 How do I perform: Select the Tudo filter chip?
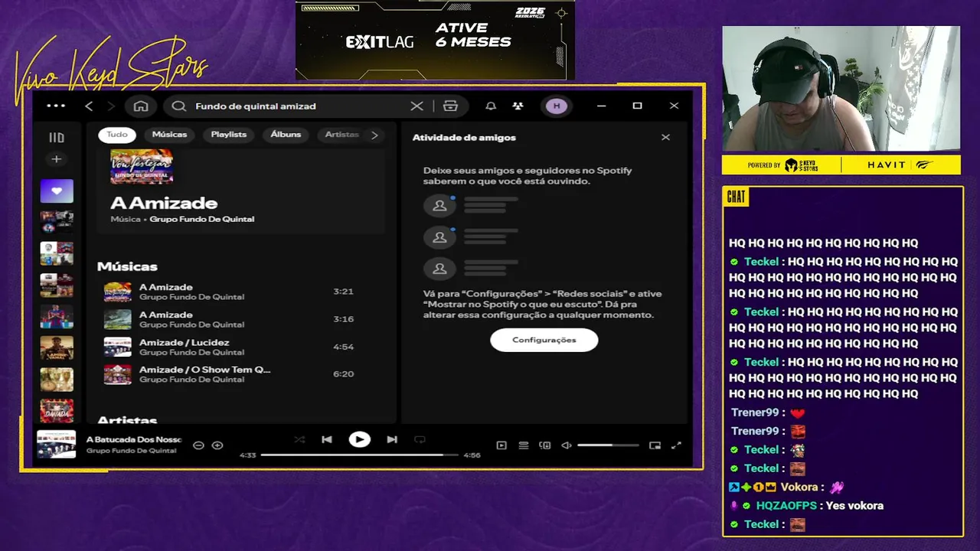(x=117, y=135)
